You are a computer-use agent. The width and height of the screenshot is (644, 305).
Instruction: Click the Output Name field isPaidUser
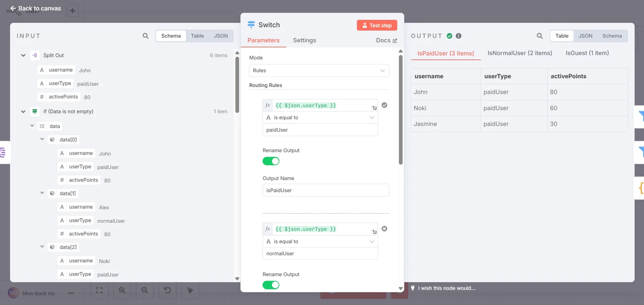[x=326, y=190]
